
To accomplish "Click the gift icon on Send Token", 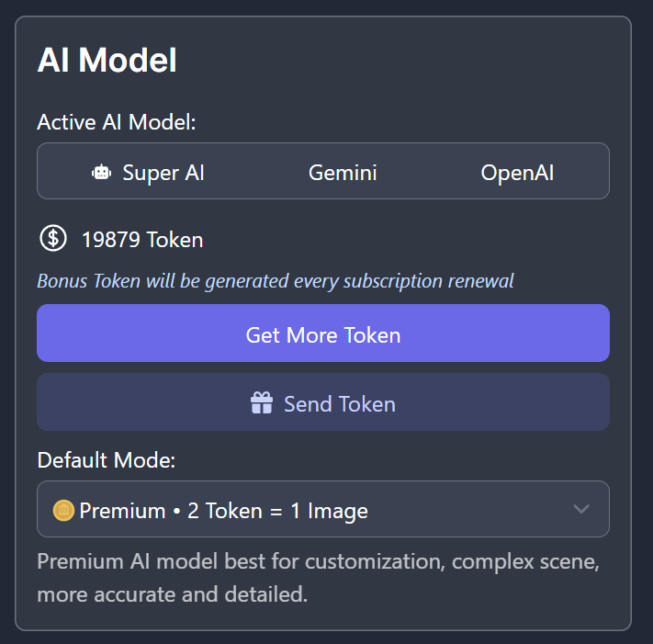I will 262,403.
